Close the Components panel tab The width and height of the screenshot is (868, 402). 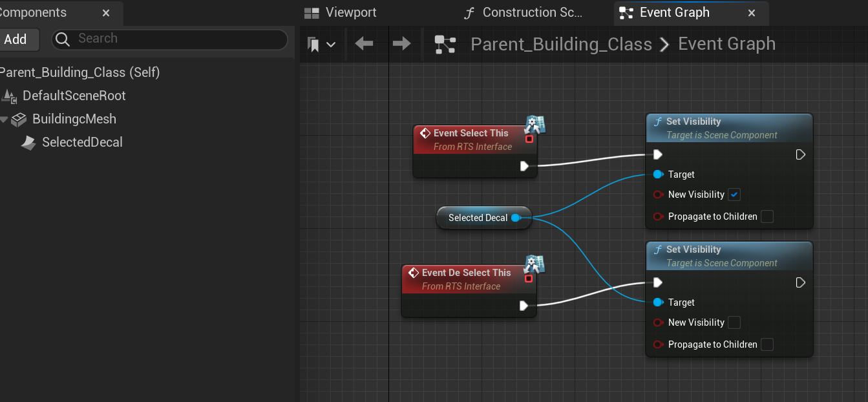pos(106,13)
